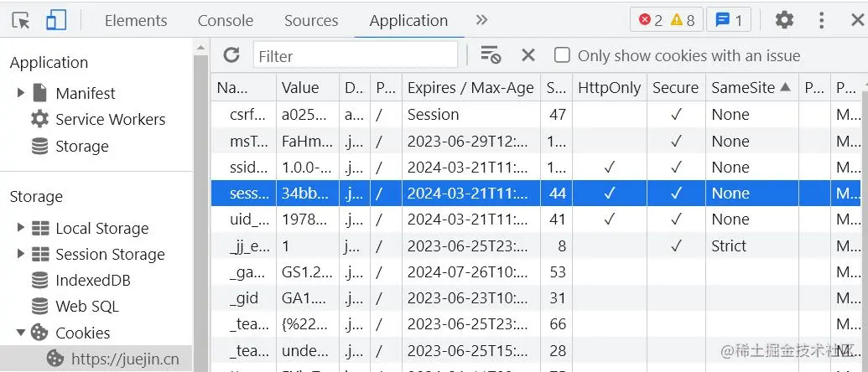Refresh the cookies table

click(x=231, y=55)
